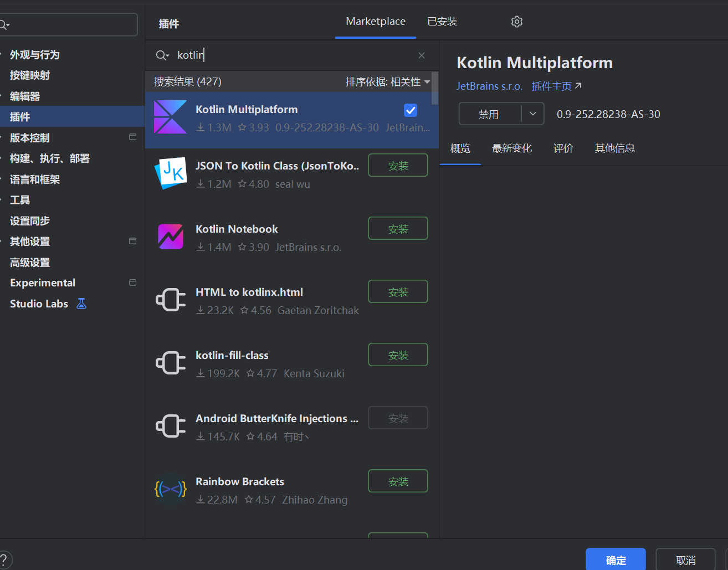Select 构建、执行、部署 in settings tree
728x570 pixels.
49,158
